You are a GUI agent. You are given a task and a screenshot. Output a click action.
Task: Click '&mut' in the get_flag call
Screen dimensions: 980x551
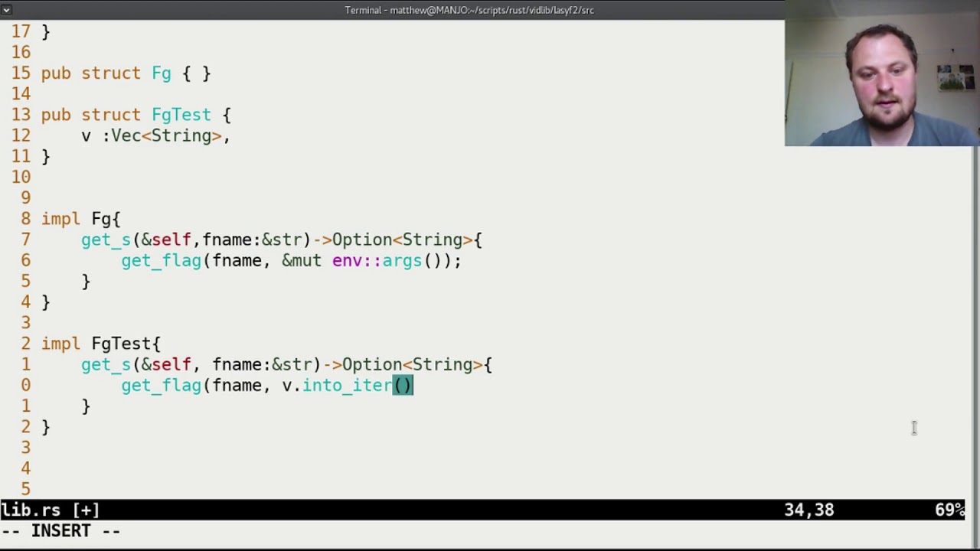point(302,261)
